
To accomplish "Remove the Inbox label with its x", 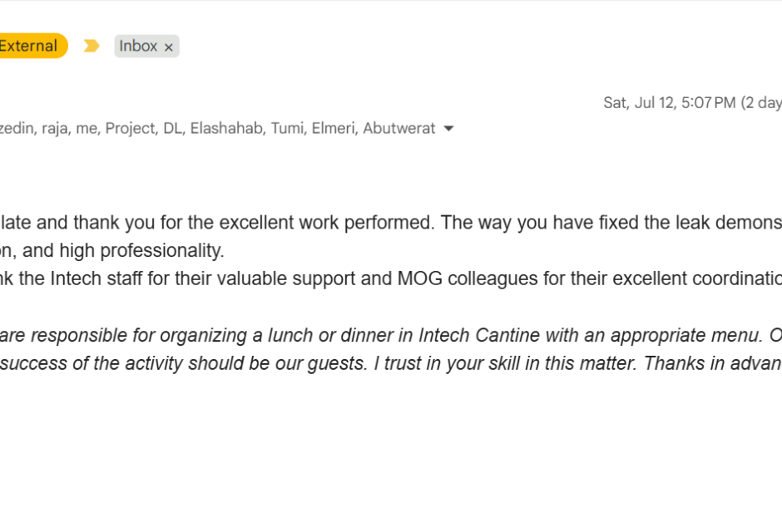I will (x=169, y=47).
